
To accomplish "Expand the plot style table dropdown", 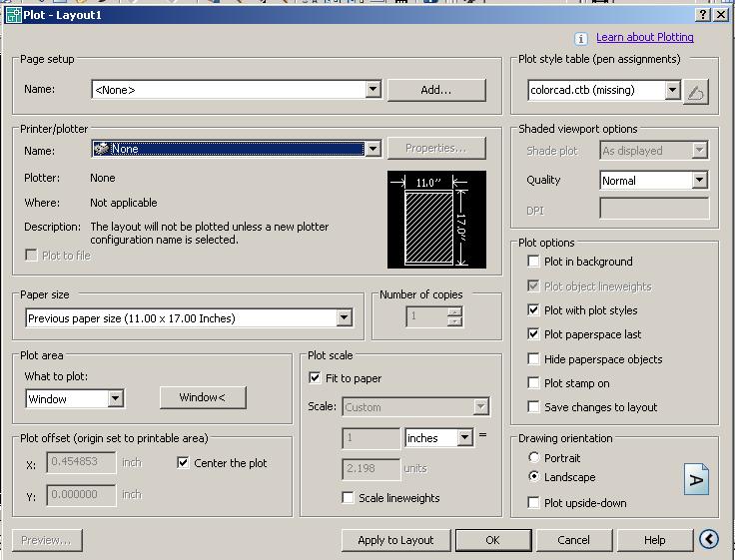I will tap(673, 90).
